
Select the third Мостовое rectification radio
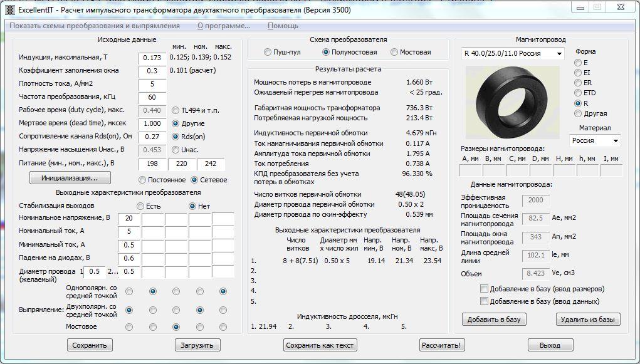(x=176, y=327)
